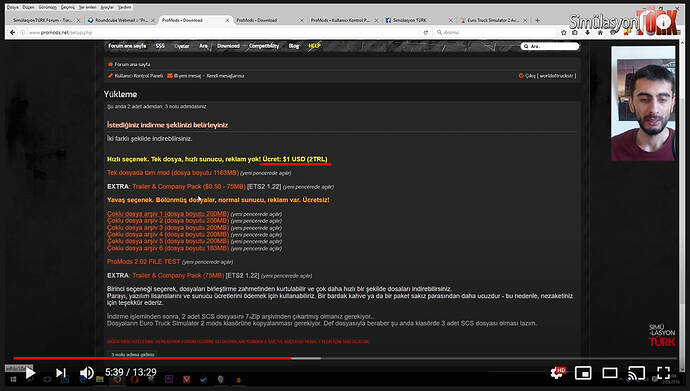Open the Yardım menu
The width and height of the screenshot is (690, 391).
124,7
